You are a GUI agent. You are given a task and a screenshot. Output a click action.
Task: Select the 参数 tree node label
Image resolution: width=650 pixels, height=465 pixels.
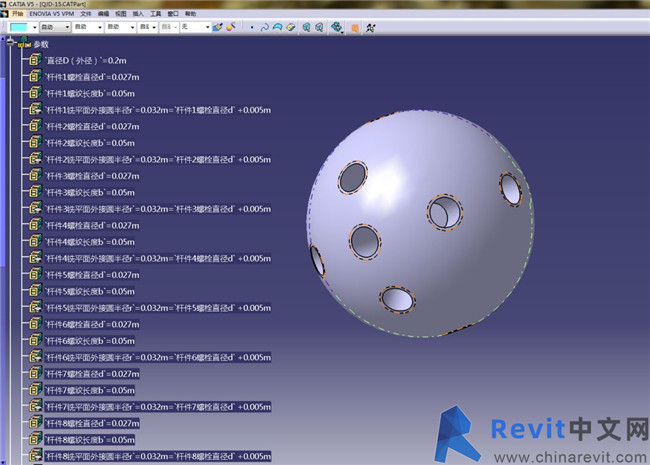[x=41, y=44]
